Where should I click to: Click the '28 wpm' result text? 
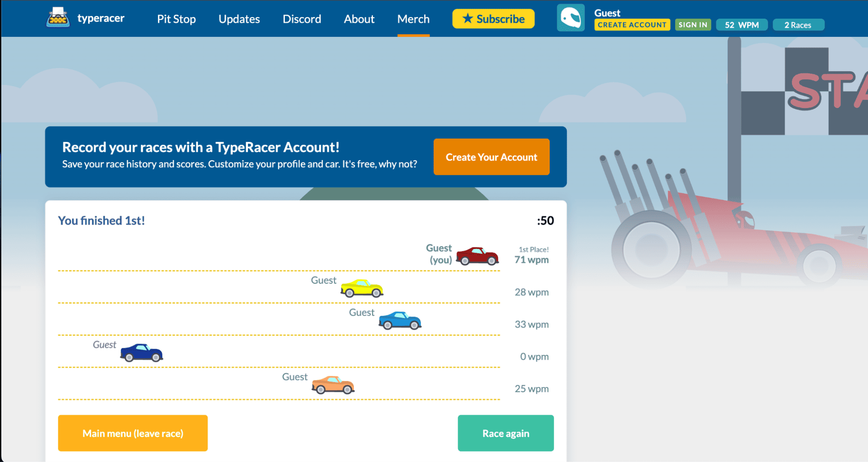tap(531, 292)
